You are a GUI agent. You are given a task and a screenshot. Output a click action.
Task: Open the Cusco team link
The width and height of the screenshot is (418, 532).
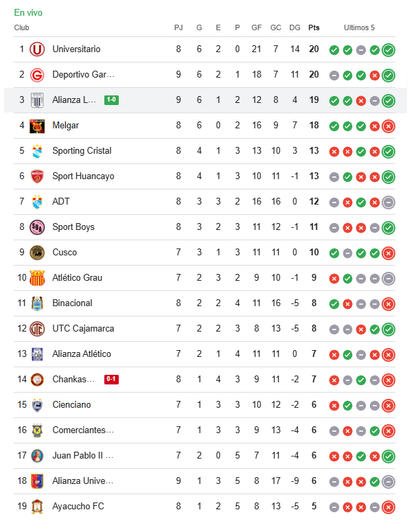[x=65, y=253]
